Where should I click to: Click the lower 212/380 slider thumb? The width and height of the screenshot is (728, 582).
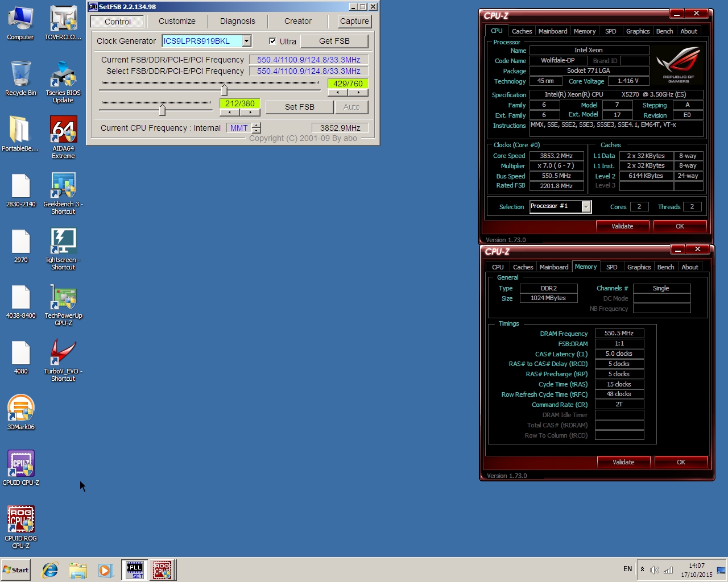[162, 110]
